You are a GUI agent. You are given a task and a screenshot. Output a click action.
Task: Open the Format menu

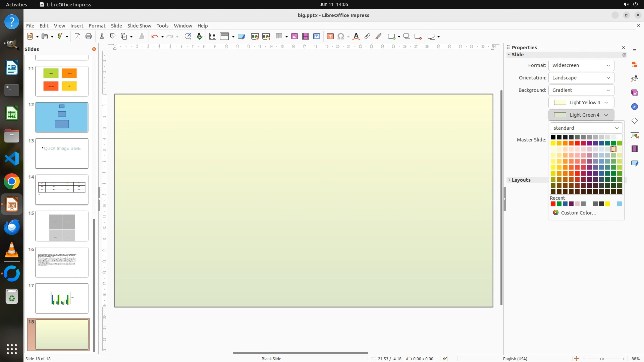coord(97,26)
